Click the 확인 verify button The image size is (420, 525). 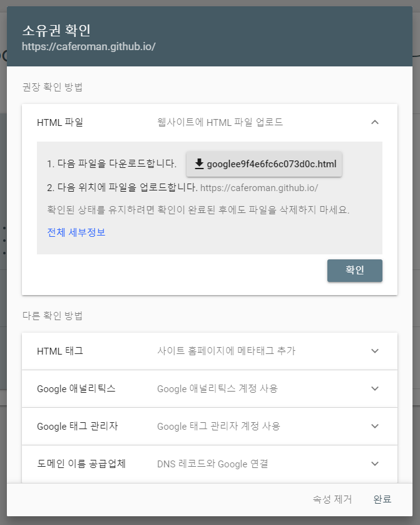(355, 271)
